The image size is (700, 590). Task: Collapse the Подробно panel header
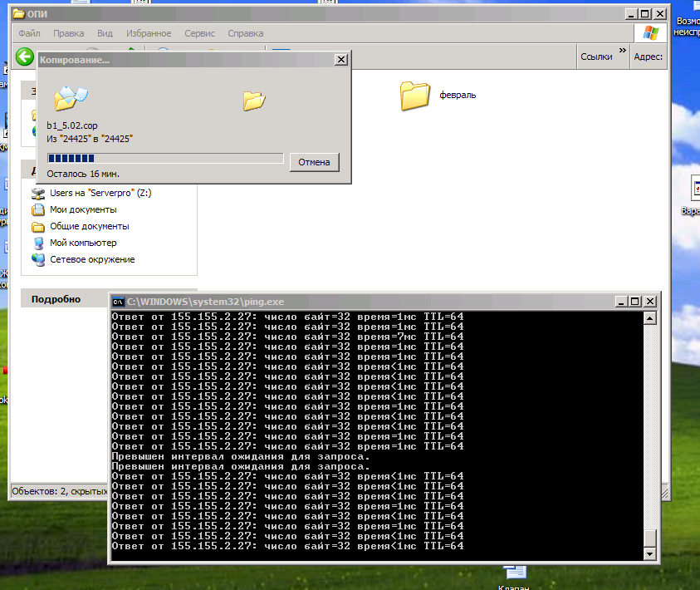pos(56,299)
